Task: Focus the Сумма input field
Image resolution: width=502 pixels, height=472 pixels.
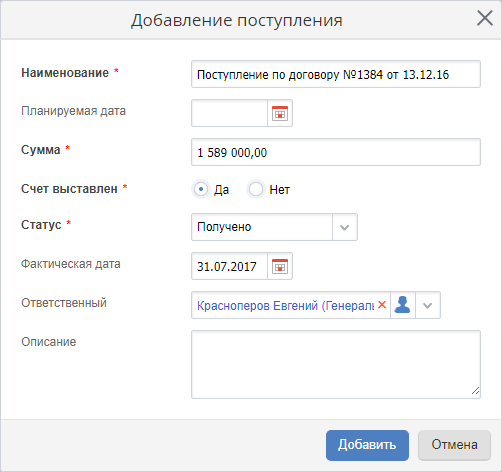Action: click(336, 152)
